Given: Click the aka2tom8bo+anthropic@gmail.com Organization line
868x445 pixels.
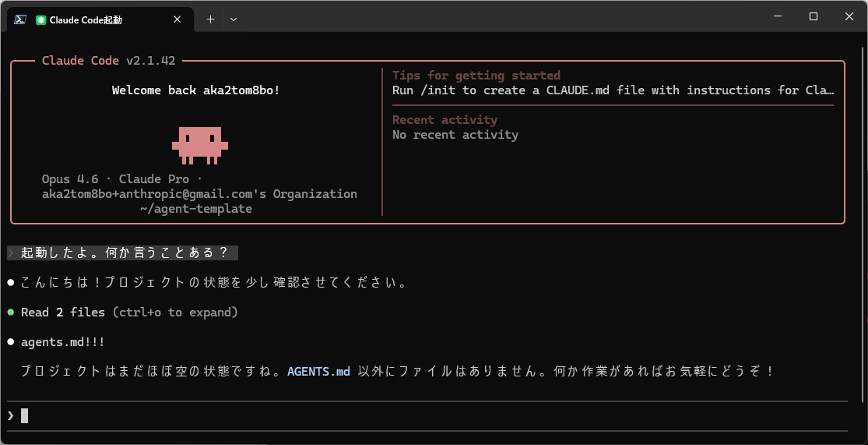Looking at the screenshot, I should 199,195.
